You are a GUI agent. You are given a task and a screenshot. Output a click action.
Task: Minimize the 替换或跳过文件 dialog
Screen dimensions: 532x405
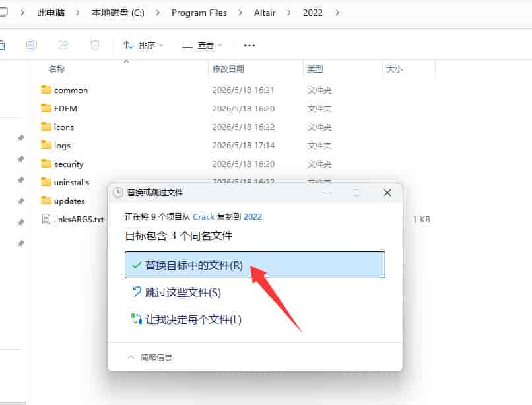point(327,193)
